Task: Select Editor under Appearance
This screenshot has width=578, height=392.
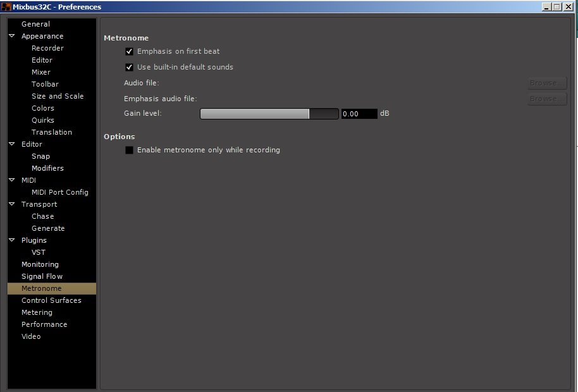Action: tap(42, 60)
